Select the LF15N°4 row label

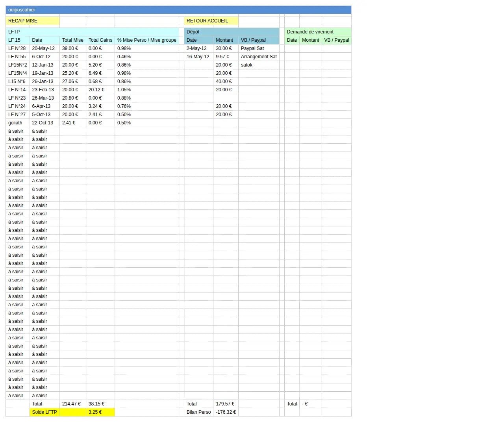coord(18,73)
